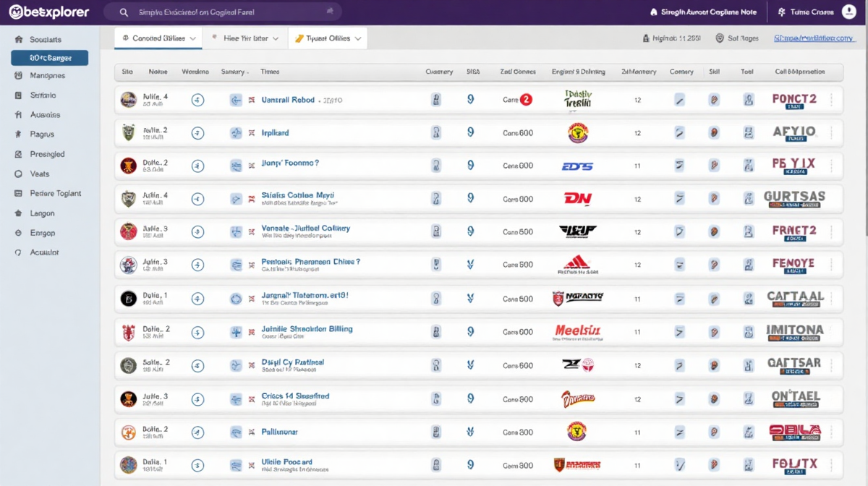The width and height of the screenshot is (868, 486).
Task: Click the circled number icon in the Irplkard row
Action: pos(197,133)
